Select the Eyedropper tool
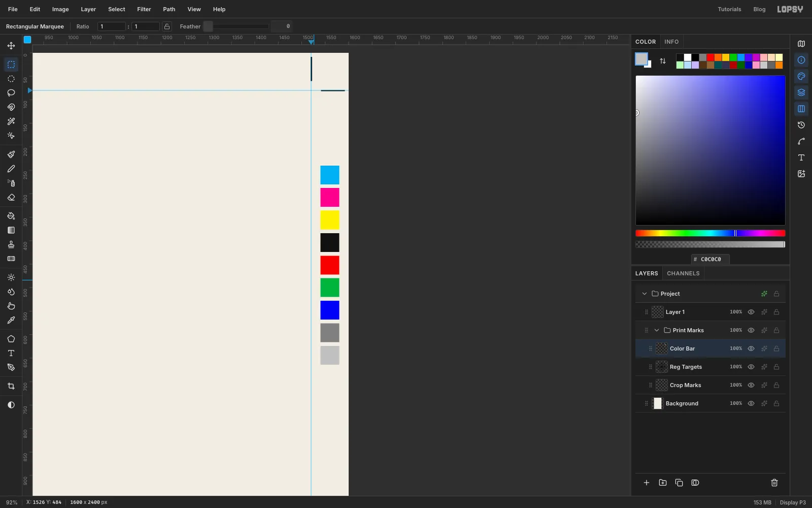The image size is (812, 508). (11, 320)
